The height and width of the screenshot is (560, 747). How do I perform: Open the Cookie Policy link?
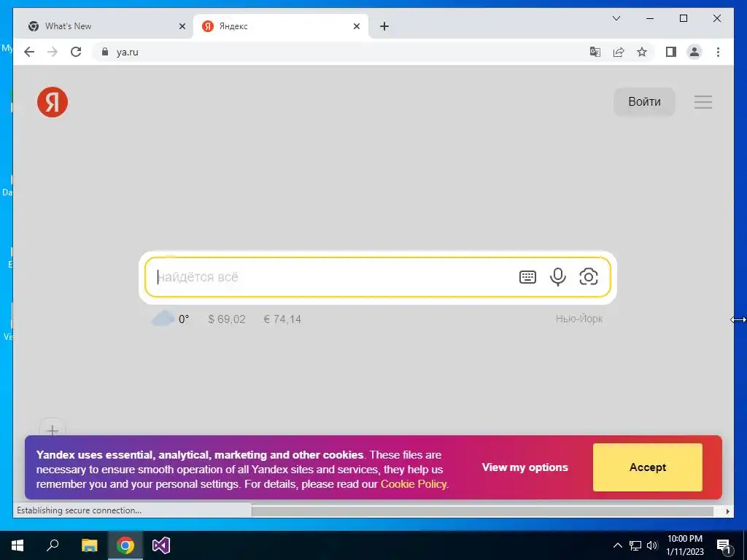pos(414,484)
